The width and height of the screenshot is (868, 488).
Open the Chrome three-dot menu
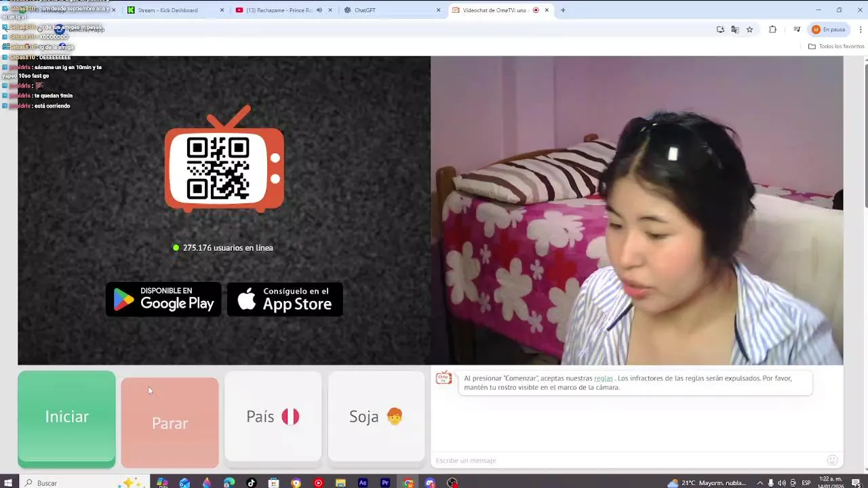point(861,29)
